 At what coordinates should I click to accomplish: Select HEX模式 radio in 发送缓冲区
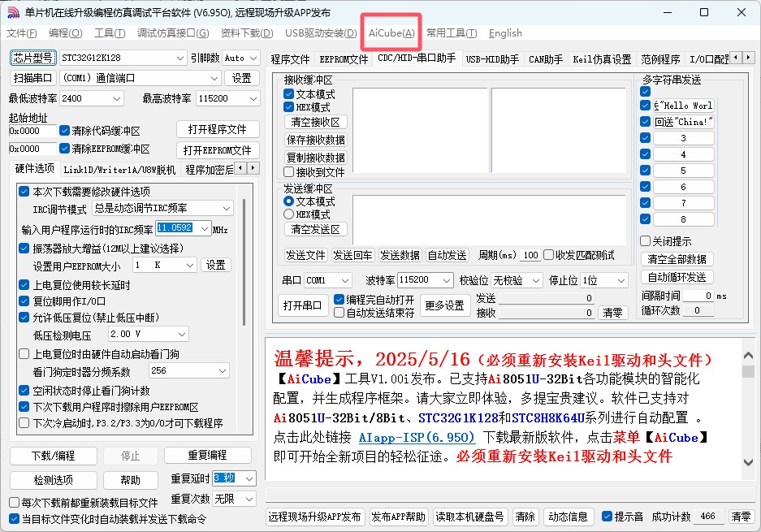289,214
